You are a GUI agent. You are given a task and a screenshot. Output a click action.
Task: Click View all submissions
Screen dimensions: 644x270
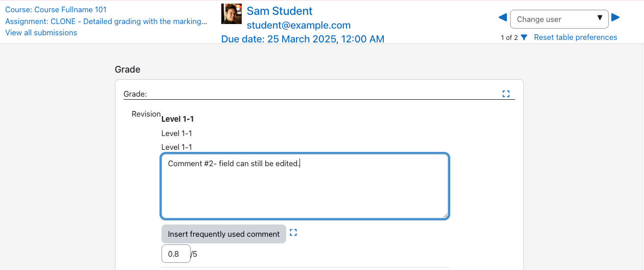click(41, 33)
